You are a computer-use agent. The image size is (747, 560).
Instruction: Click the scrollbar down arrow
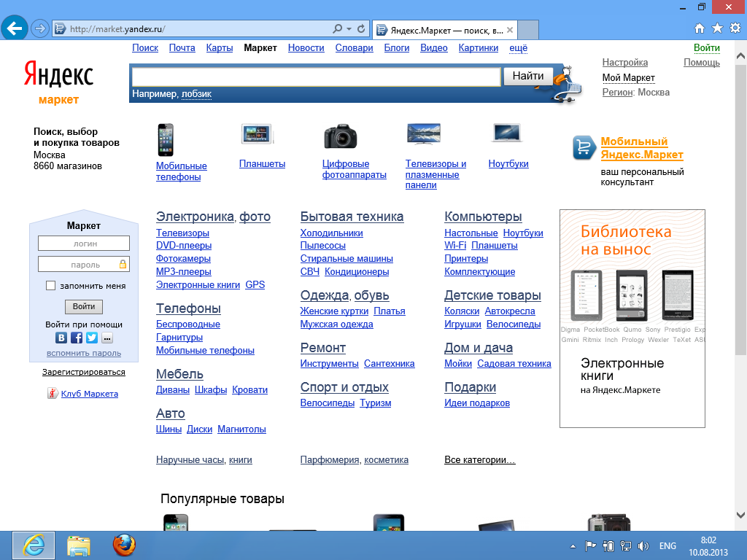(740, 516)
